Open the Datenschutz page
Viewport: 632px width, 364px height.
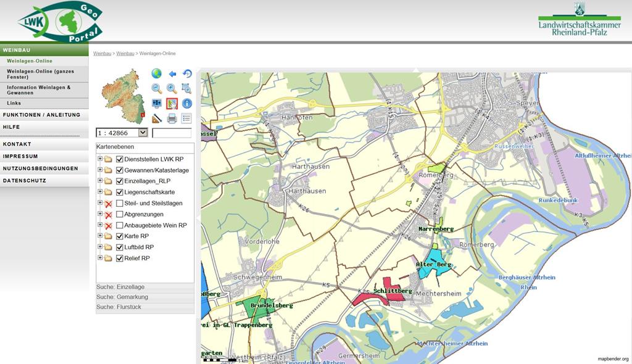pos(44,181)
